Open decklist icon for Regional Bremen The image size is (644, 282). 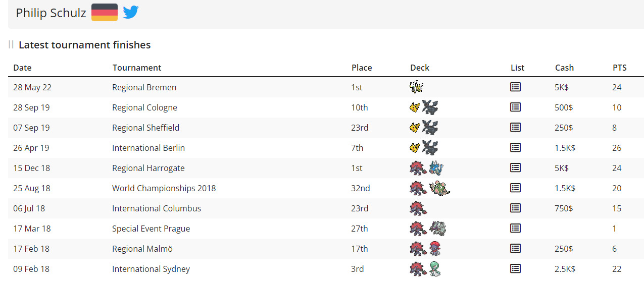515,87
